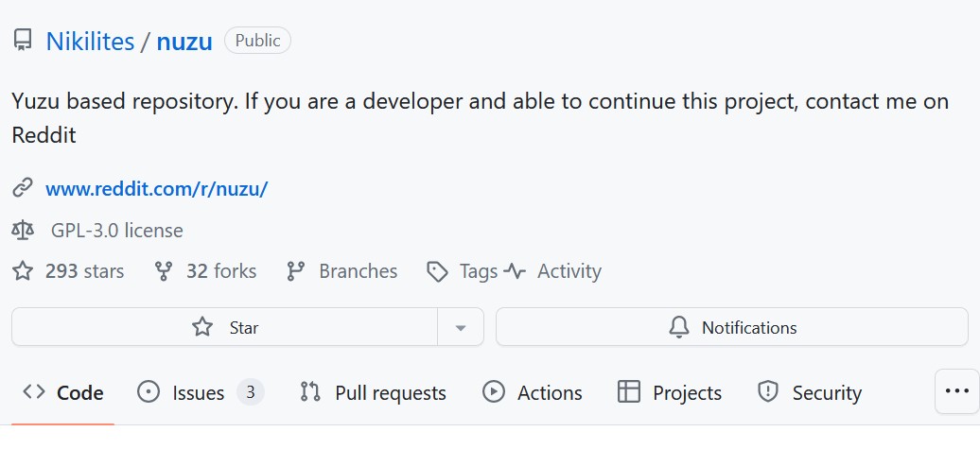
Task: View the 293 stars list
Action: (84, 272)
